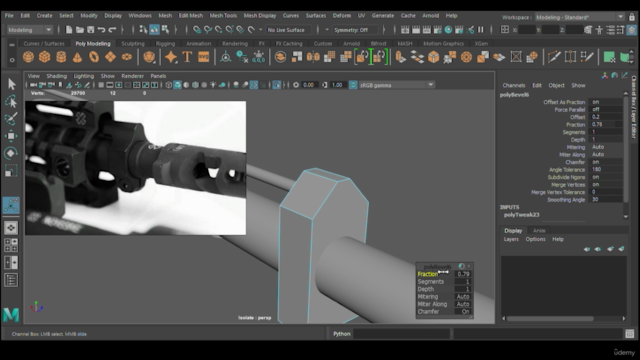Select the Rotate tool
Viewport: 640px width, 360px height.
click(x=11, y=153)
